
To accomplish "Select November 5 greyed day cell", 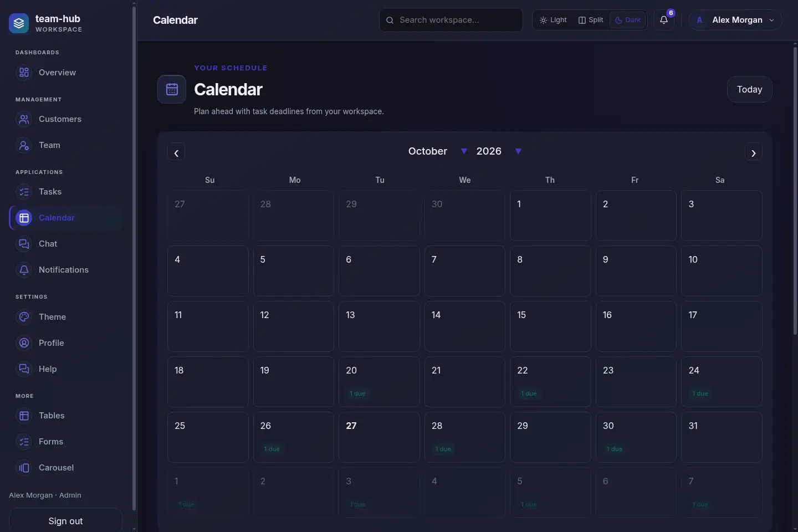I will point(550,493).
